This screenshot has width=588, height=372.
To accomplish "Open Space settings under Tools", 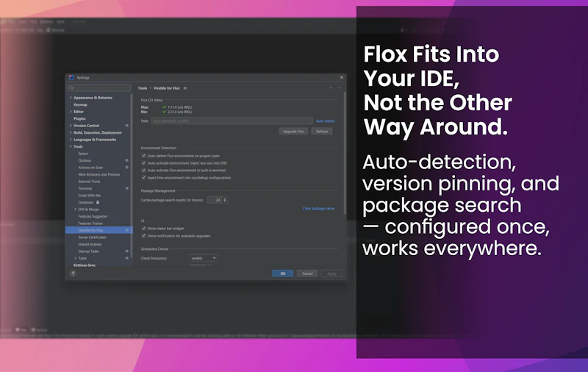I will tap(83, 154).
